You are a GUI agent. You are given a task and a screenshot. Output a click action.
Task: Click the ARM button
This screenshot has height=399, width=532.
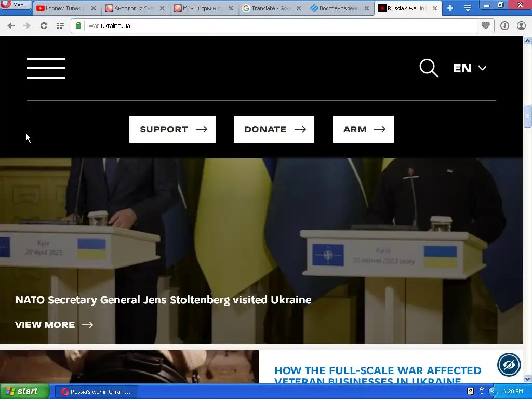click(363, 129)
